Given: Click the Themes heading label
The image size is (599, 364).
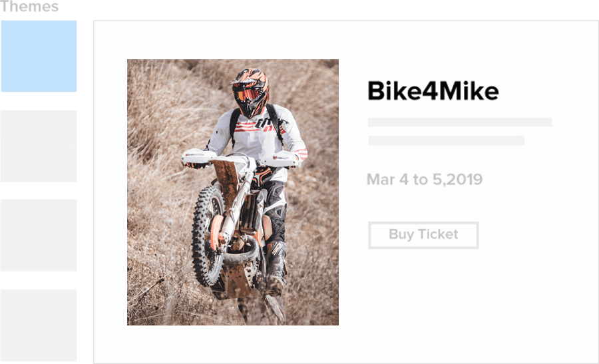Looking at the screenshot, I should tap(30, 7).
